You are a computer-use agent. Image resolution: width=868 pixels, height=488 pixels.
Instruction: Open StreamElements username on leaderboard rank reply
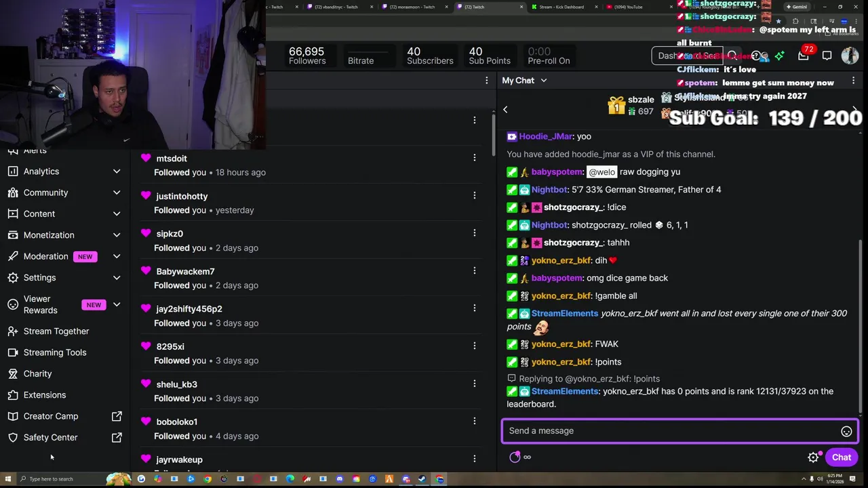click(x=564, y=391)
